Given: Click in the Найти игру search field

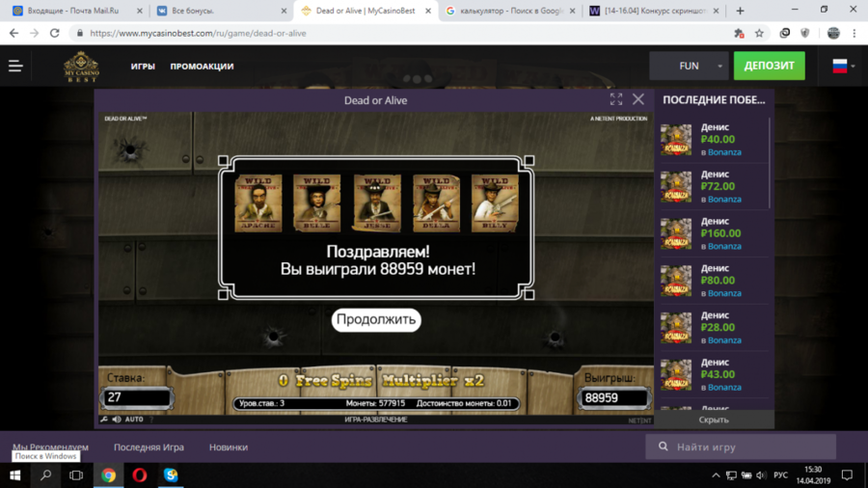Looking at the screenshot, I should (x=747, y=447).
